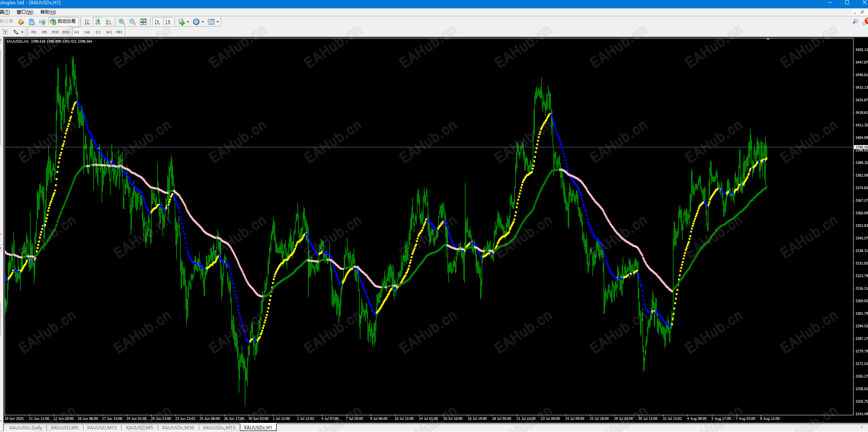The width and height of the screenshot is (868, 432).
Task: Select the H4 timeframe button
Action: pos(87,32)
